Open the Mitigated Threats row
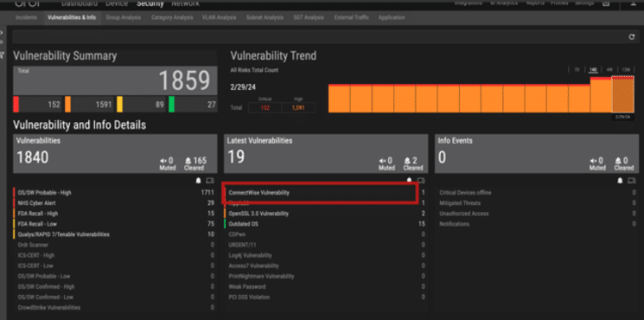Screen dimensions: 644x320 [537, 203]
